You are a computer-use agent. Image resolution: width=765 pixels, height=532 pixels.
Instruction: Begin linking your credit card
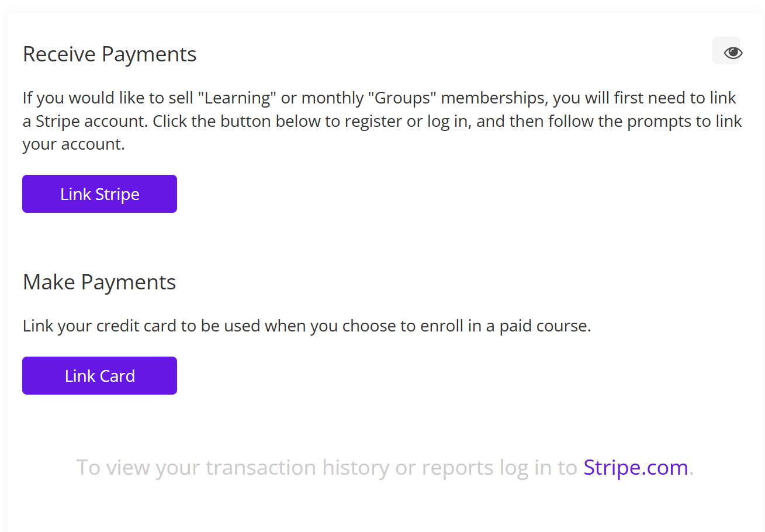pos(99,376)
